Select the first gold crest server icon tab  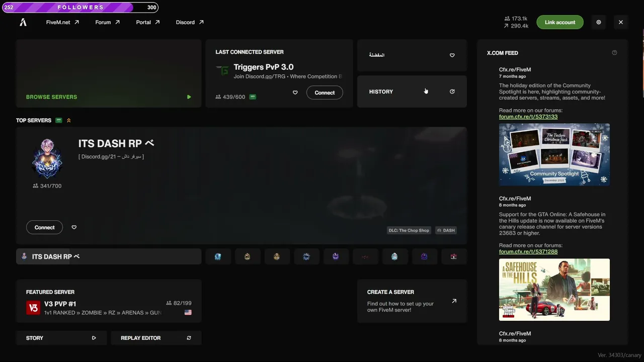tap(247, 256)
